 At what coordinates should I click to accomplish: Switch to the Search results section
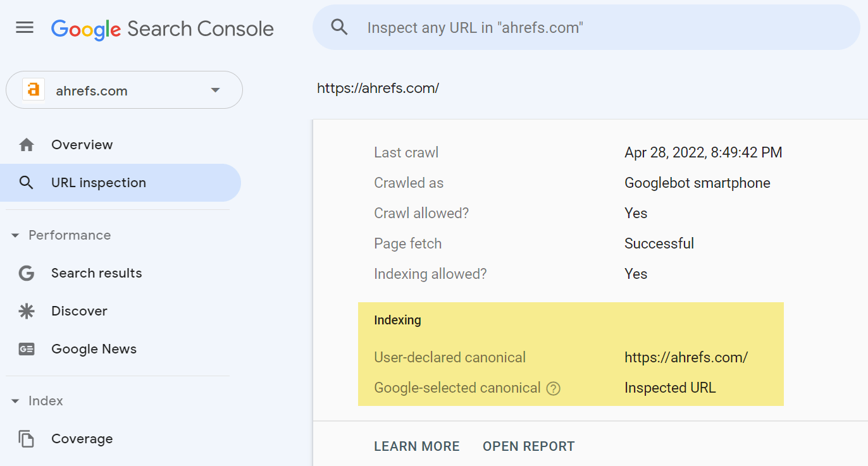[x=96, y=273]
